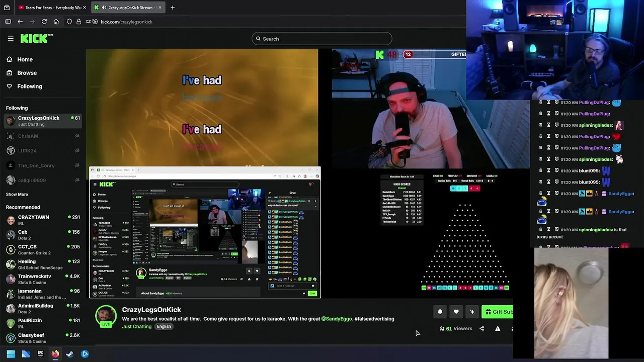Open the site permissions icon in address bar
The image size is (644, 362).
pyautogui.click(x=89, y=22)
